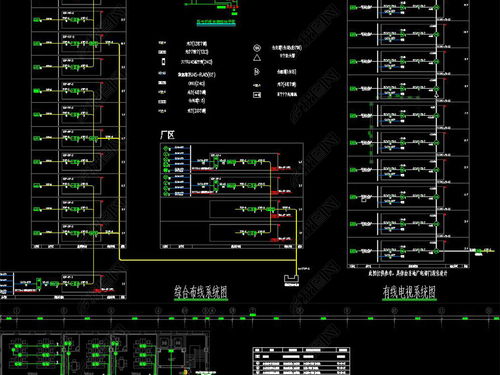Click the white vertical riser line in the TV diagram

click(x=436, y=127)
